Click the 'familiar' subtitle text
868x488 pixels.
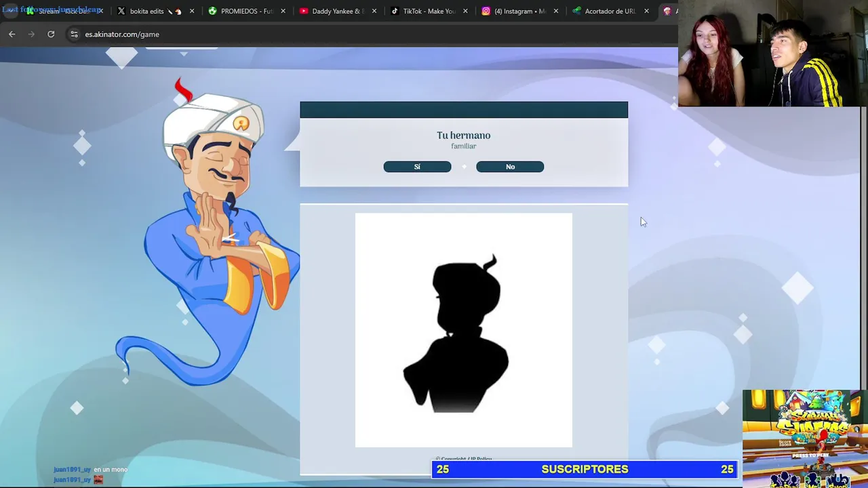tap(464, 146)
